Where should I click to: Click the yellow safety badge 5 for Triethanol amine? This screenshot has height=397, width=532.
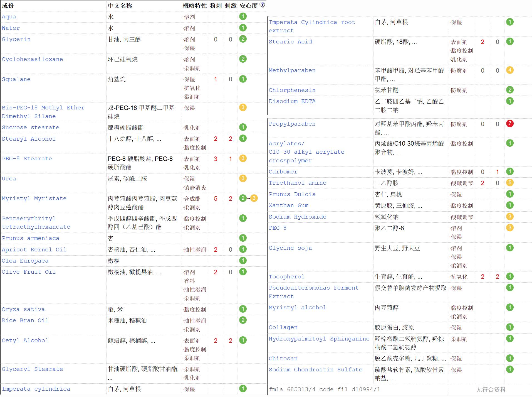point(510,183)
